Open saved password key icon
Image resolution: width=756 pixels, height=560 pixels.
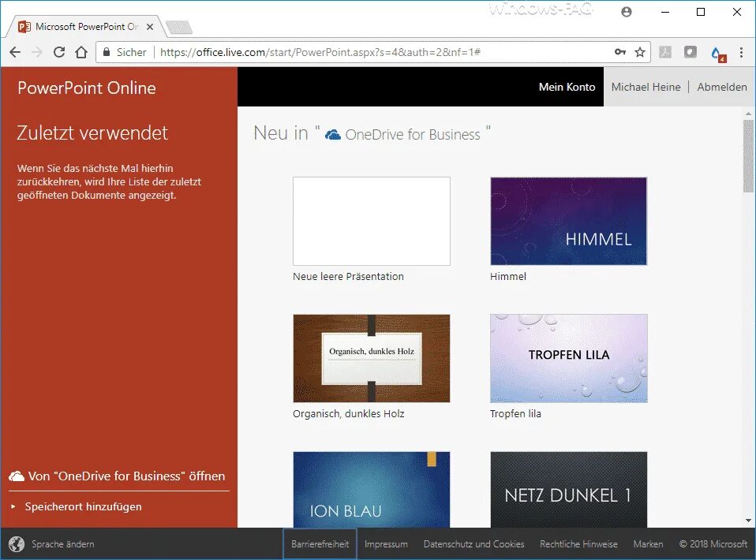[620, 52]
